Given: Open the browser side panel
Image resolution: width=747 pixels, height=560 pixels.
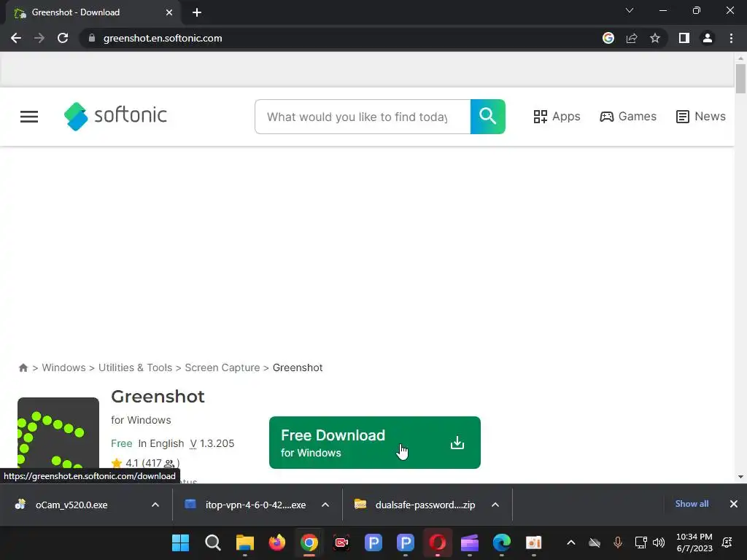Looking at the screenshot, I should click(684, 38).
